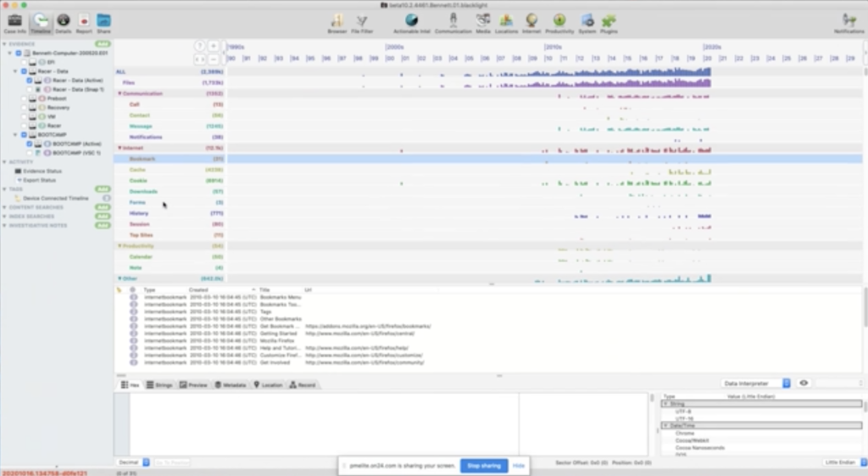Open the Media view

tap(483, 22)
